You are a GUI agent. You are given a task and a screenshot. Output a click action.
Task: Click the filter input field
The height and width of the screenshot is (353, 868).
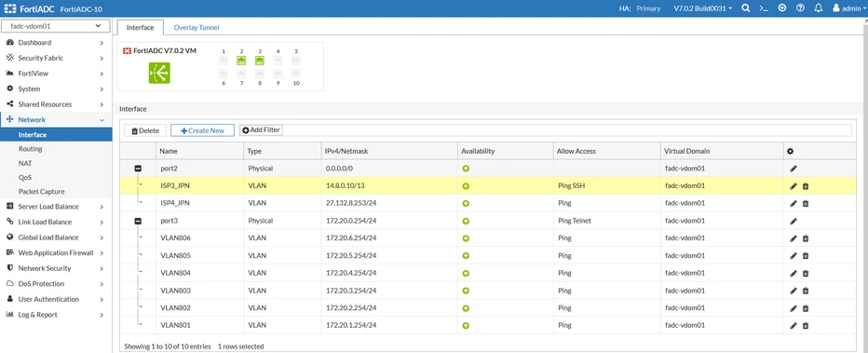566,130
